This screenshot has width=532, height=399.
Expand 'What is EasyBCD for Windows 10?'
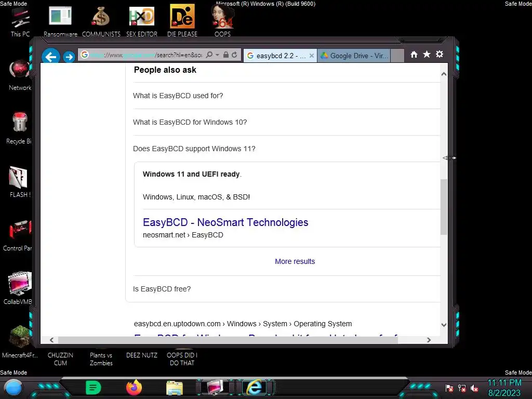(287, 122)
